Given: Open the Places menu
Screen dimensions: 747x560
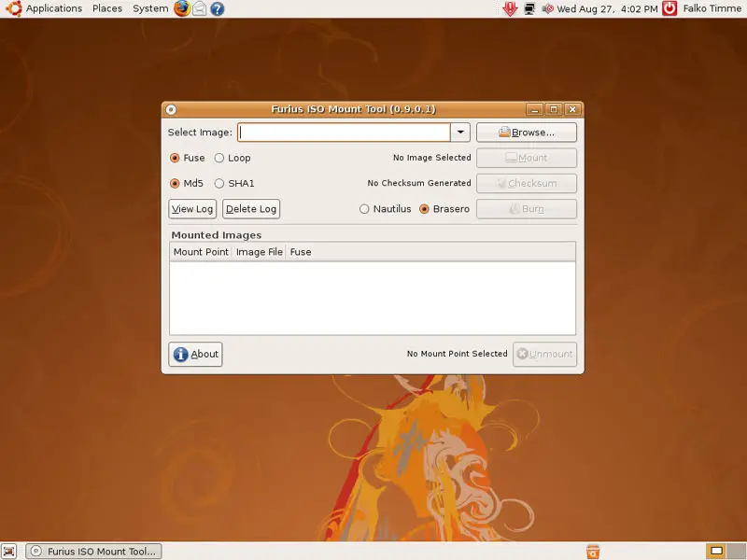Looking at the screenshot, I should click(107, 8).
